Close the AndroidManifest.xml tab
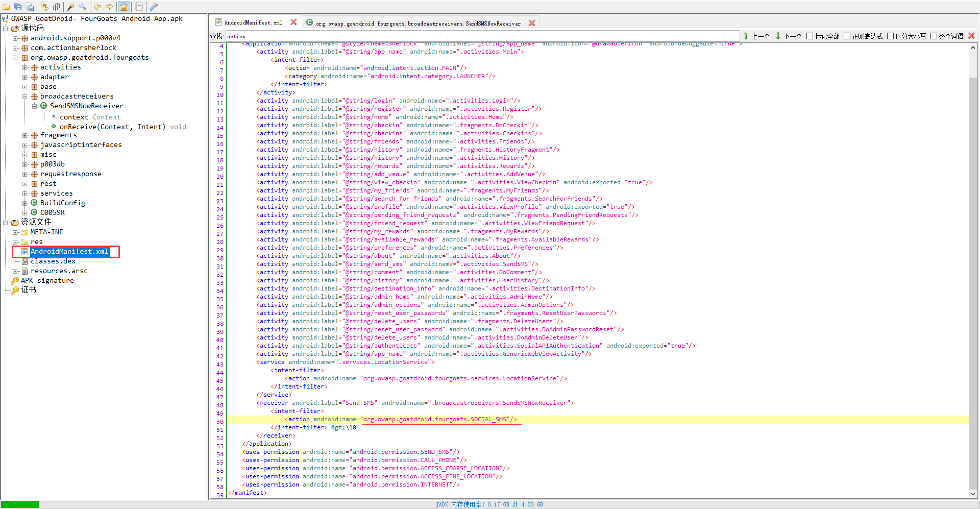 pos(293,22)
